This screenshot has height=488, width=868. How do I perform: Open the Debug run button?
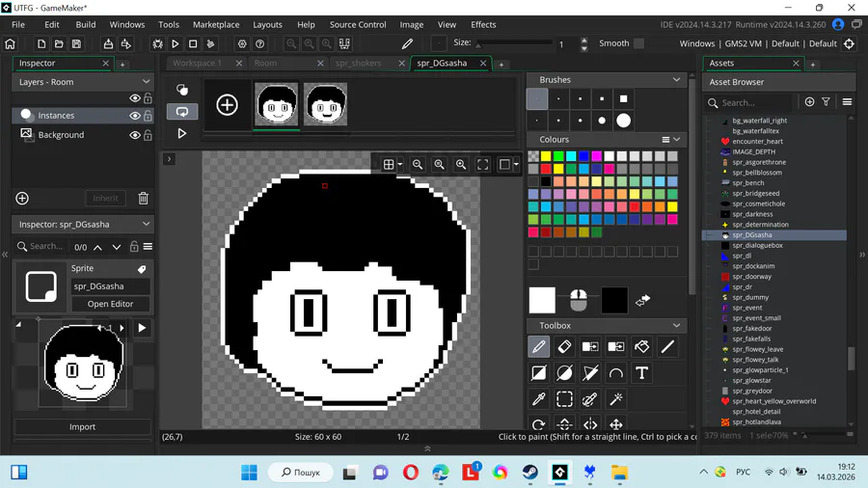[x=157, y=43]
